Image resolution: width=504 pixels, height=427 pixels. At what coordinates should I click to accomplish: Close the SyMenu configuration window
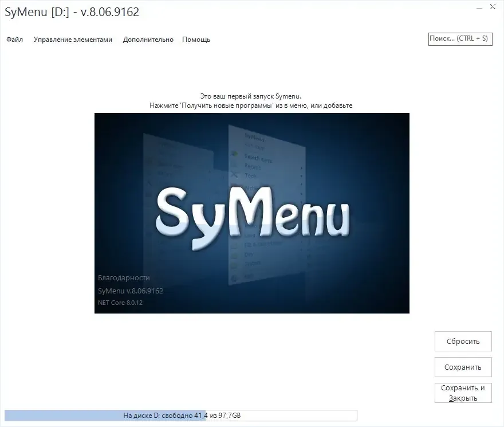point(493,7)
